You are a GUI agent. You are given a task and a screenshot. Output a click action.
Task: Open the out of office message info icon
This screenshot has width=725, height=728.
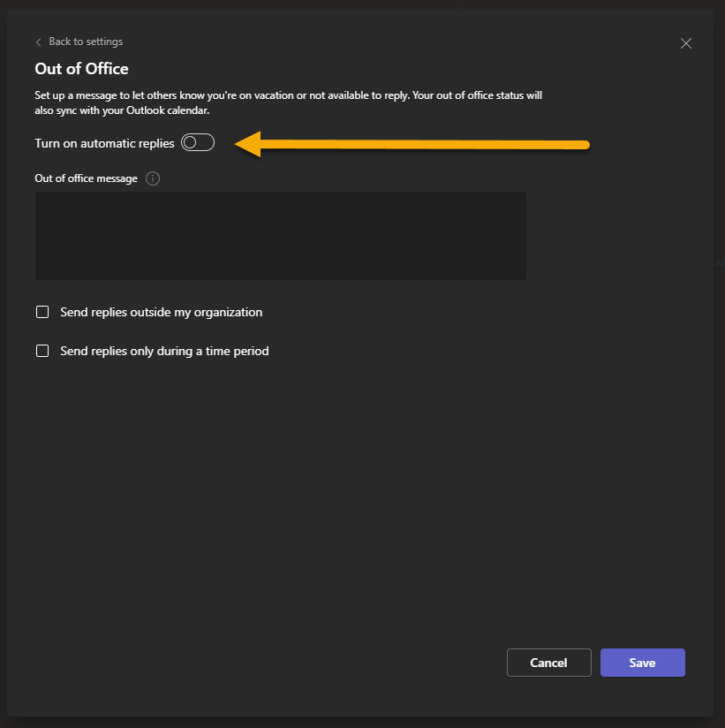click(153, 178)
